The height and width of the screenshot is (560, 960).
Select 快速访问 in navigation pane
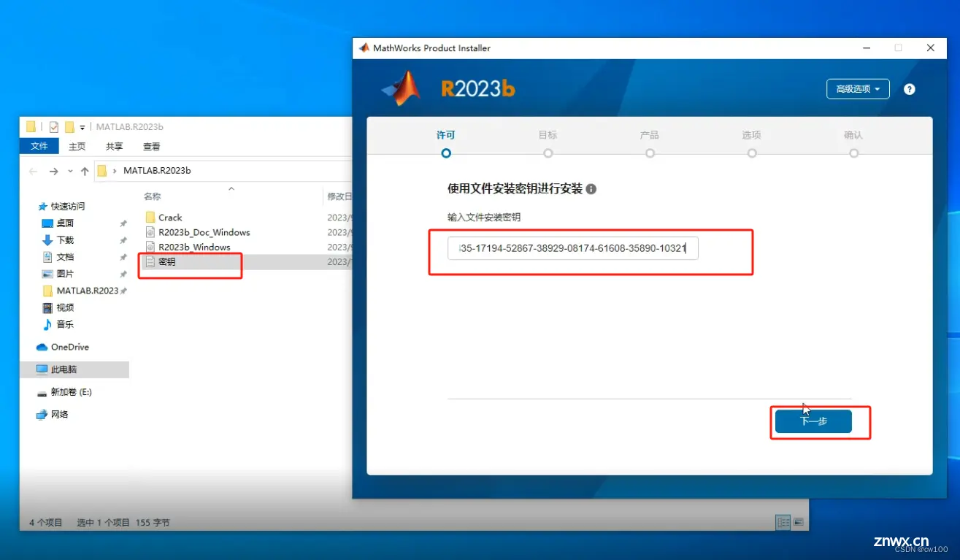67,207
